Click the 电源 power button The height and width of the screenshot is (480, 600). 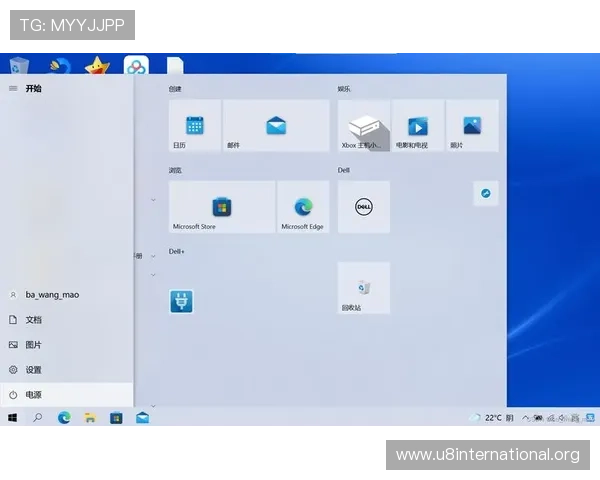point(67,395)
